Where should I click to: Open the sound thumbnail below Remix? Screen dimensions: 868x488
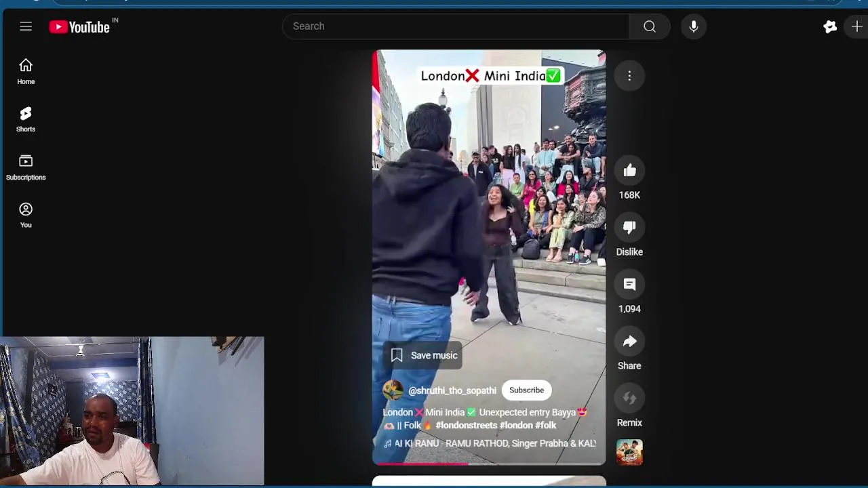[x=629, y=452]
